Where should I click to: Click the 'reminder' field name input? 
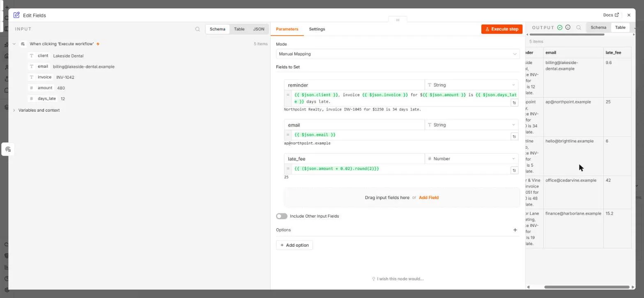354,85
